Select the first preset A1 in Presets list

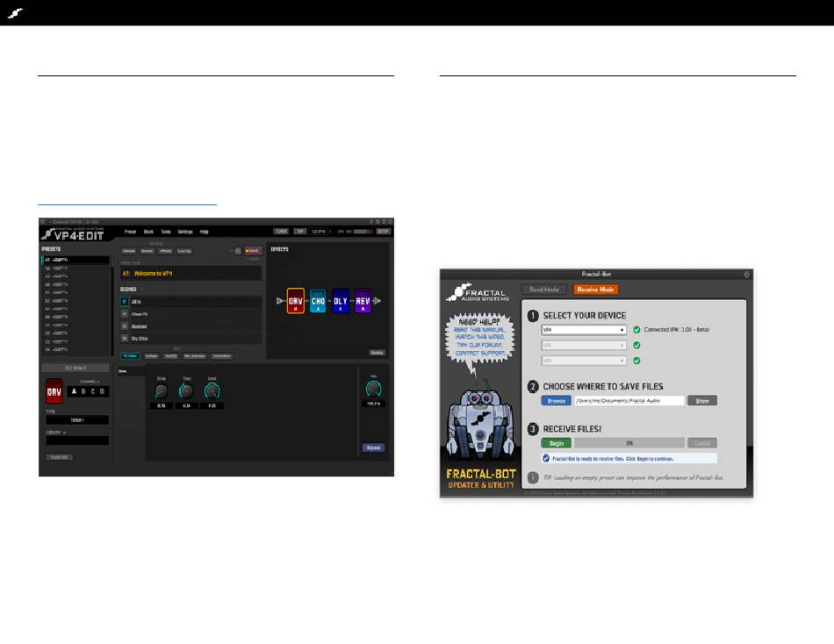[x=75, y=260]
